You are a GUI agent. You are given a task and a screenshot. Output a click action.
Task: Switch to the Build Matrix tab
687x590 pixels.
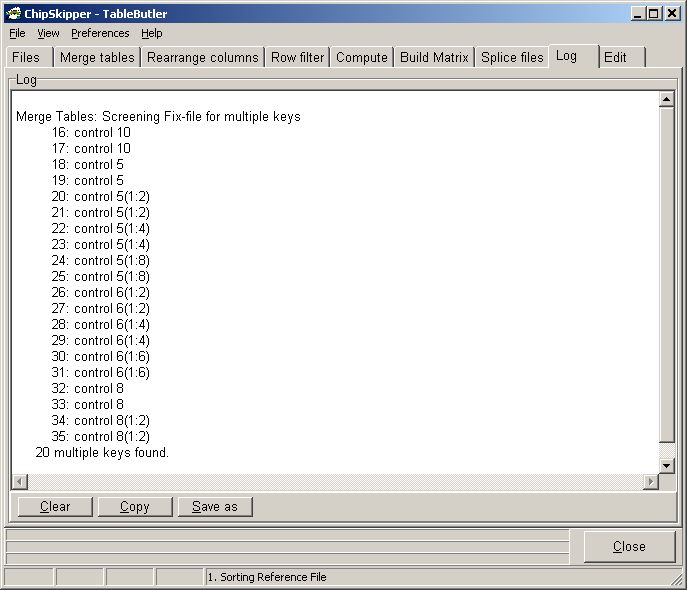(434, 57)
